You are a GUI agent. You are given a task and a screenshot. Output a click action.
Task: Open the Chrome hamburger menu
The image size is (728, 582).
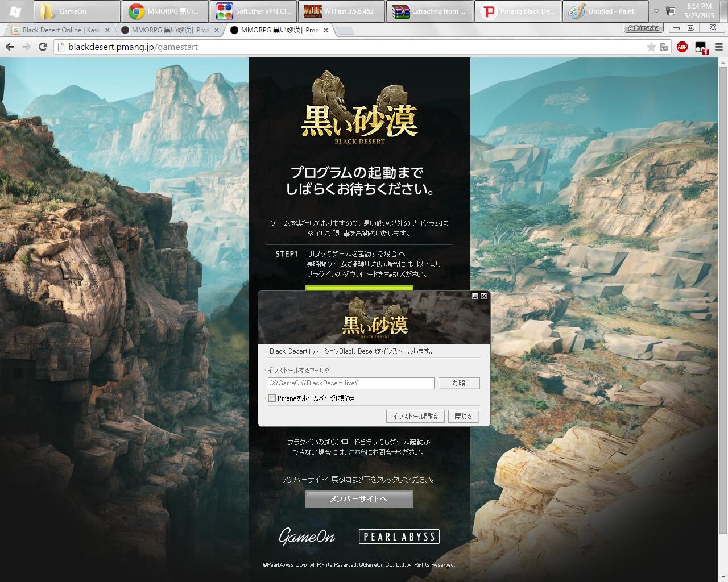(719, 47)
